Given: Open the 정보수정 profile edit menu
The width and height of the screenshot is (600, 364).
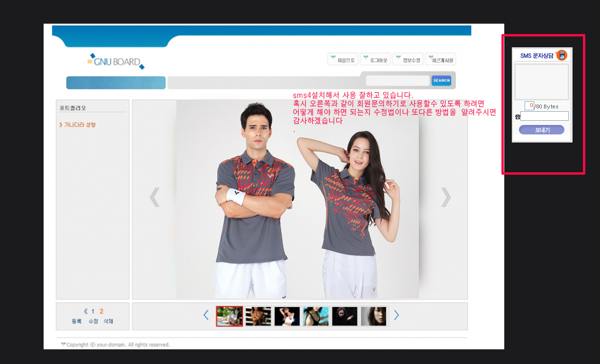Looking at the screenshot, I should [408, 60].
